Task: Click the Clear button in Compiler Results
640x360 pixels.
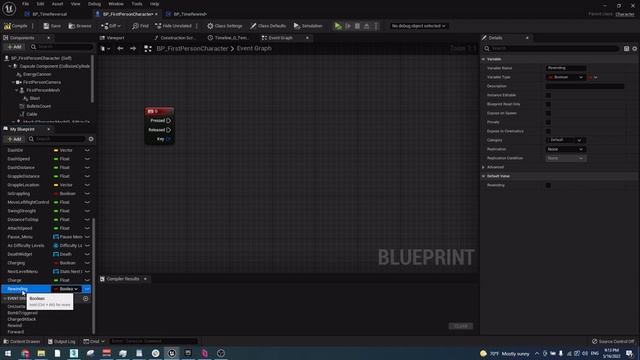Action: pyautogui.click(x=461, y=326)
